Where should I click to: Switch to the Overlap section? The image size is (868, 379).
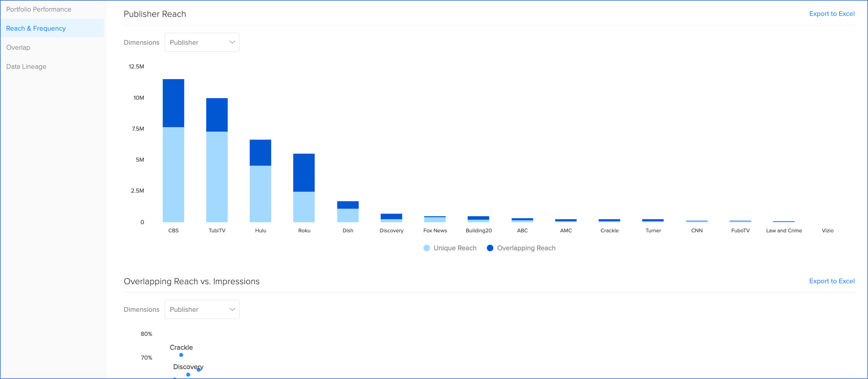(18, 47)
